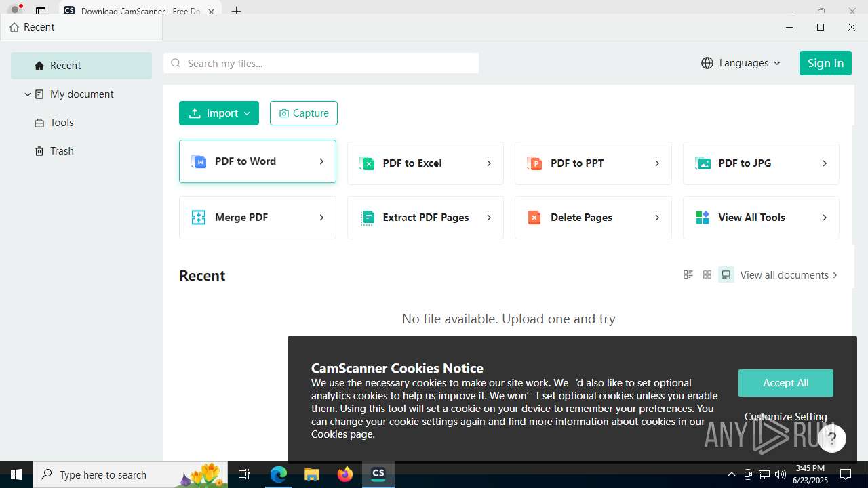This screenshot has height=488, width=868.
Task: Show hidden system tray icons
Action: pyautogui.click(x=731, y=474)
